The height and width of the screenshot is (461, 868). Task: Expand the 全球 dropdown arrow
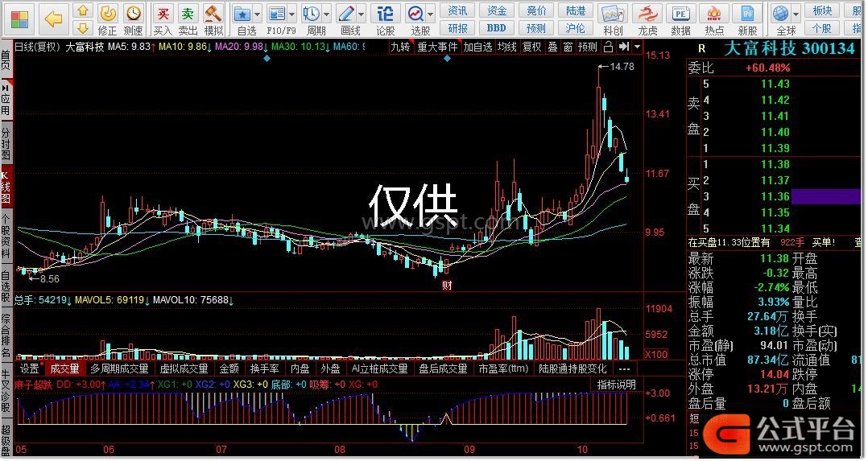(796, 14)
